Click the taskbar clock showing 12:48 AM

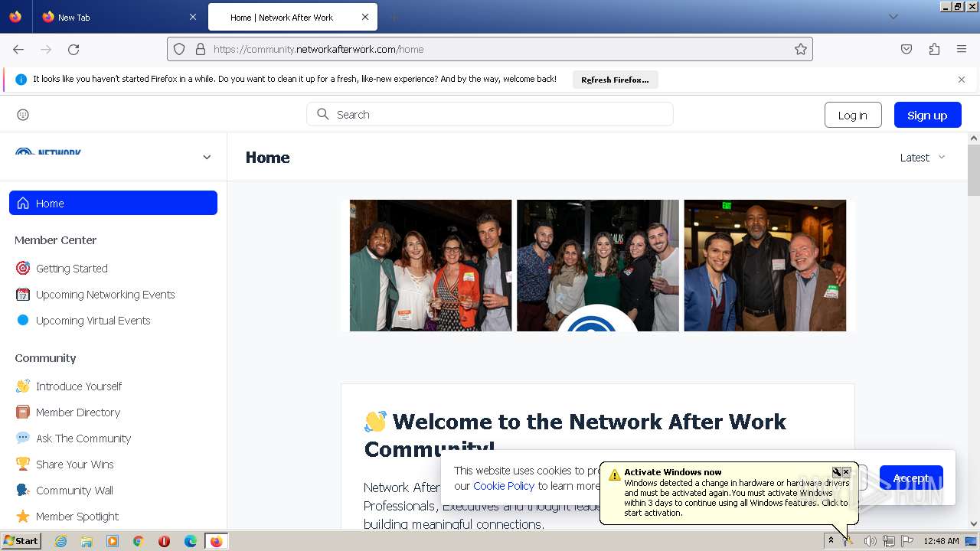coord(941,541)
